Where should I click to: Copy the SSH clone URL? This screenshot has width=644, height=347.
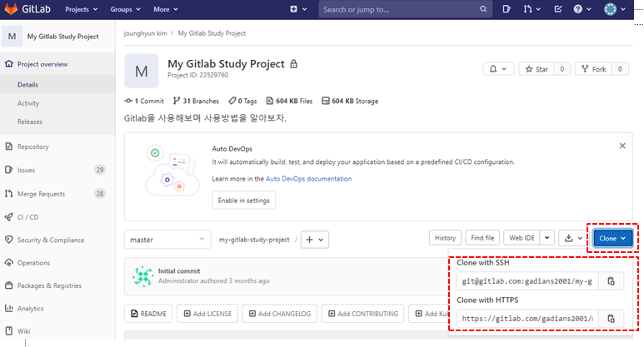coord(612,281)
